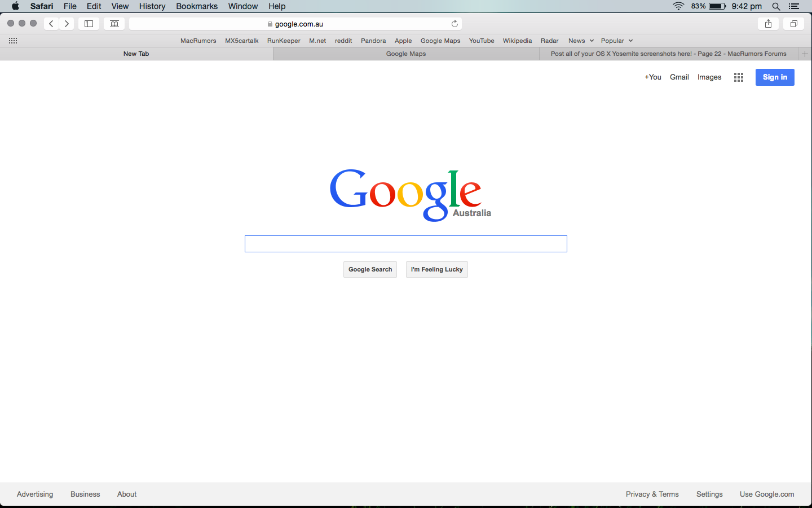Add a new tab with plus button
812x508 pixels.
805,54
